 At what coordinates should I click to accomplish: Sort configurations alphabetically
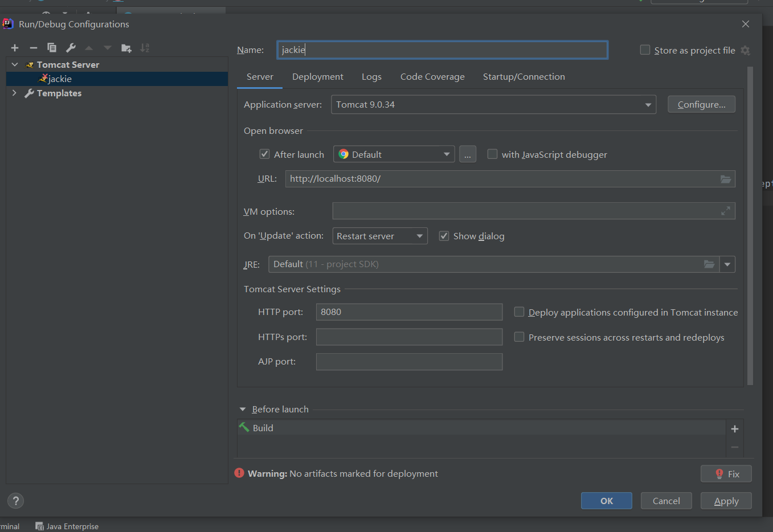(145, 48)
